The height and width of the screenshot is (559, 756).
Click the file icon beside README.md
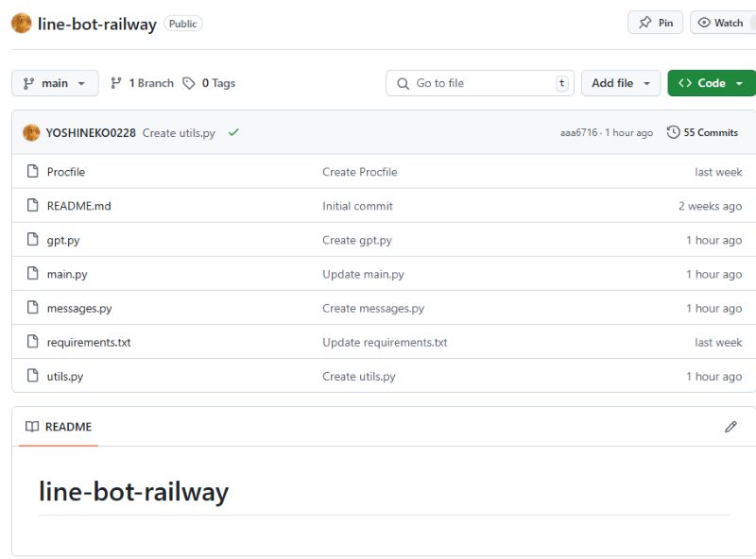click(33, 205)
